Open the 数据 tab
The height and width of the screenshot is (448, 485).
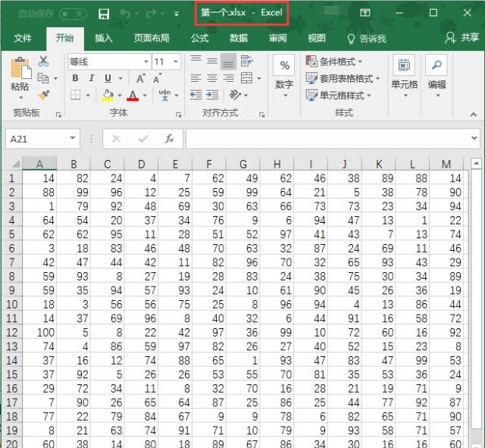click(x=239, y=38)
